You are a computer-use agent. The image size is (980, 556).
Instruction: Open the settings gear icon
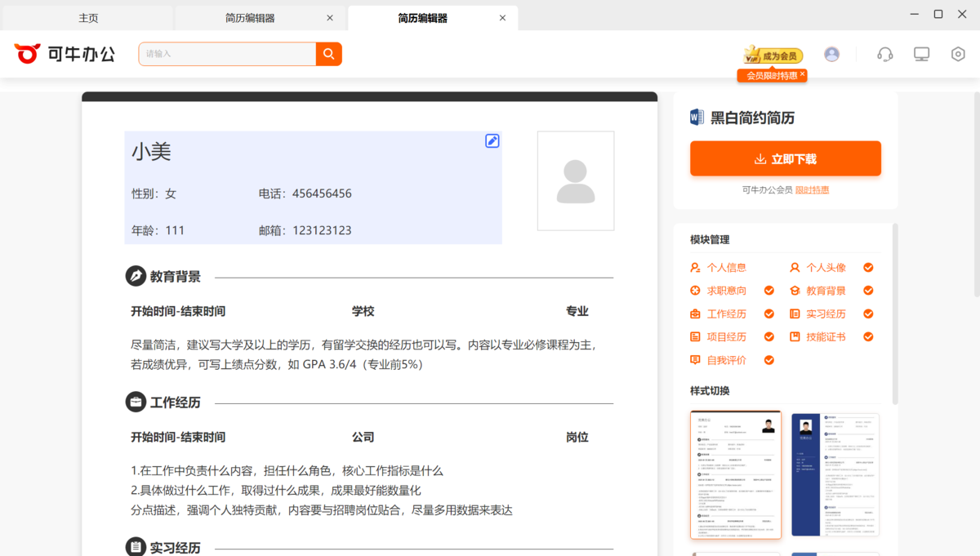[x=957, y=53]
